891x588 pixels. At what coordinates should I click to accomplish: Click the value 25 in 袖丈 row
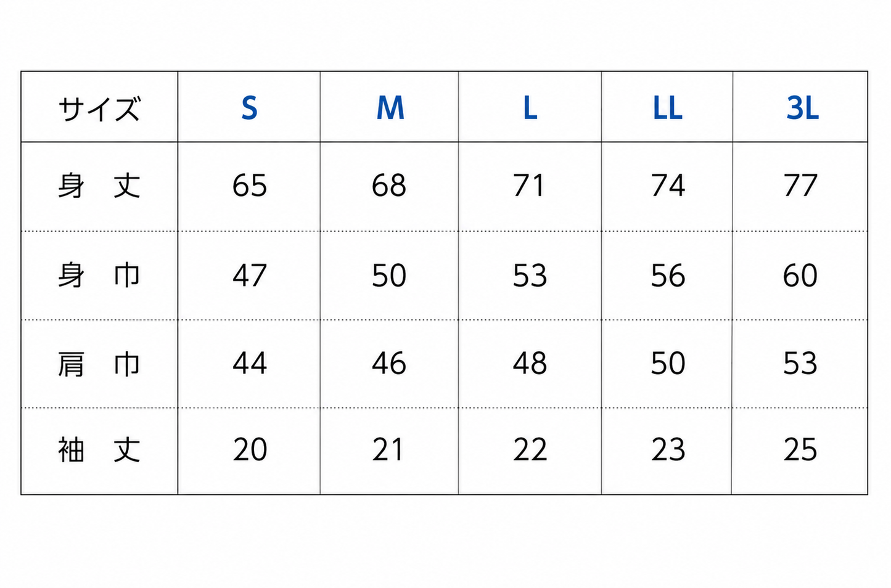click(800, 450)
